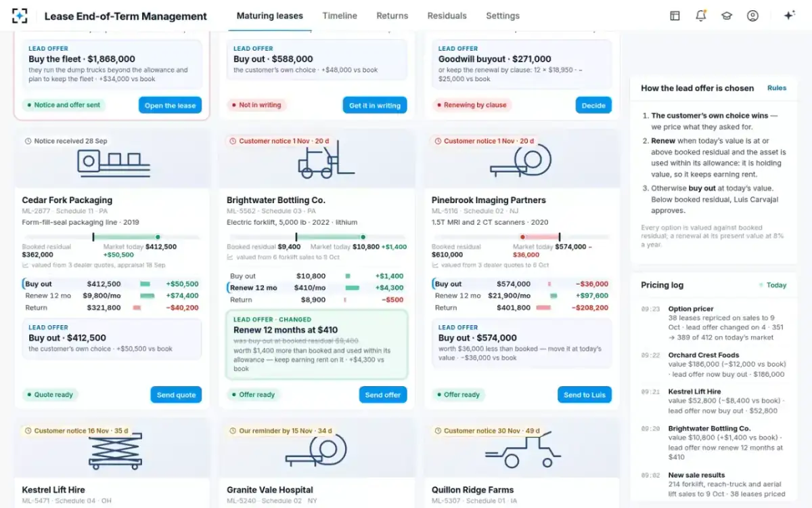The image size is (812, 508).
Task: Click Send offer on the Brightwater Bottling card
Action: (x=383, y=395)
